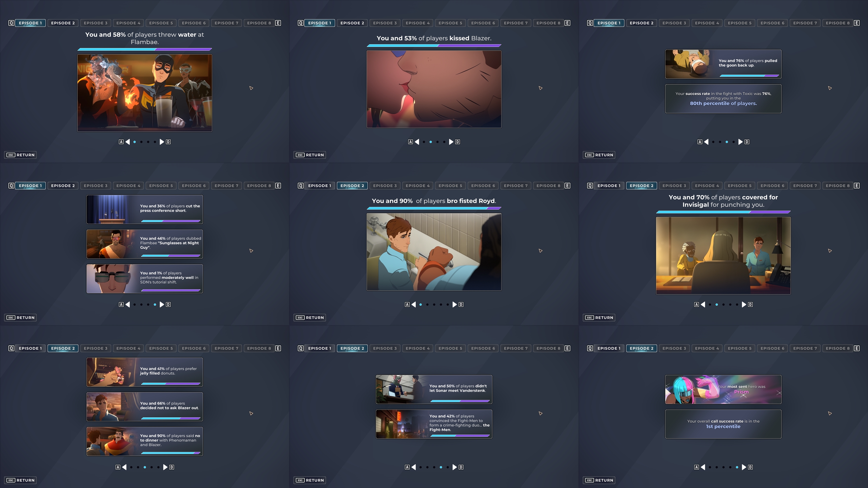Click previous arrow under water at Flambae image
The height and width of the screenshot is (488, 868).
point(128,142)
